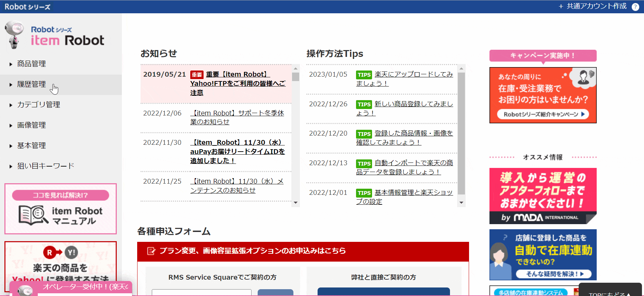Open the MADA International after-follow banner
Viewport: 644px width, 296px height.
tap(543, 196)
